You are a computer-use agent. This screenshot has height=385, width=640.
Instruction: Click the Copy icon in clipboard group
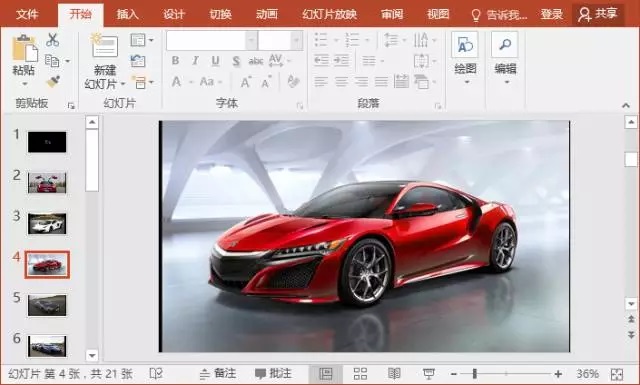[x=52, y=61]
